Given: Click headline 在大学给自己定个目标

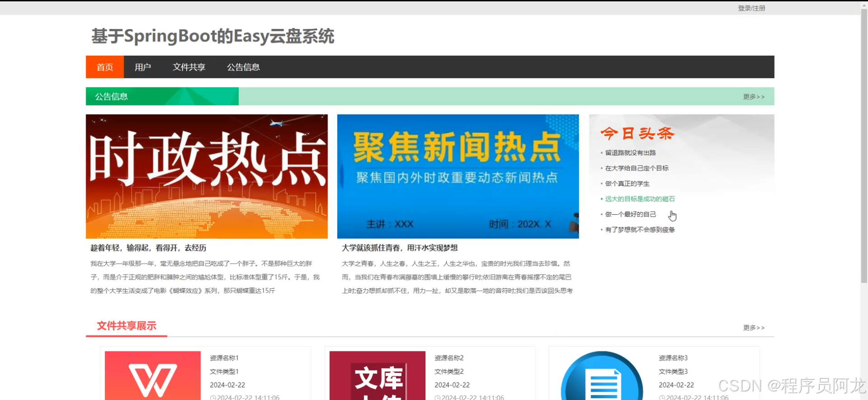Looking at the screenshot, I should click(637, 168).
